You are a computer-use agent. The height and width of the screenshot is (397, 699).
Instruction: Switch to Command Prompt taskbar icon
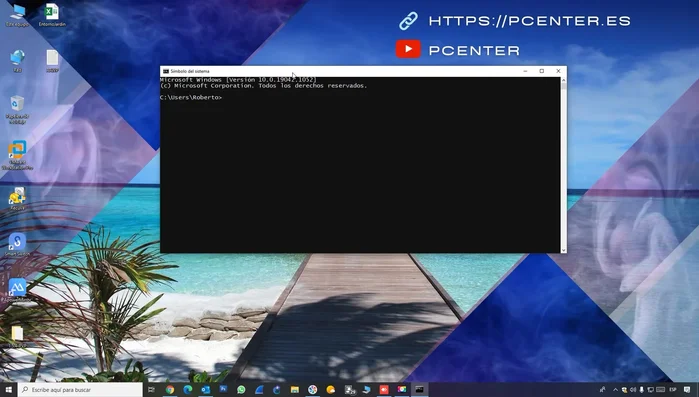coord(419,390)
